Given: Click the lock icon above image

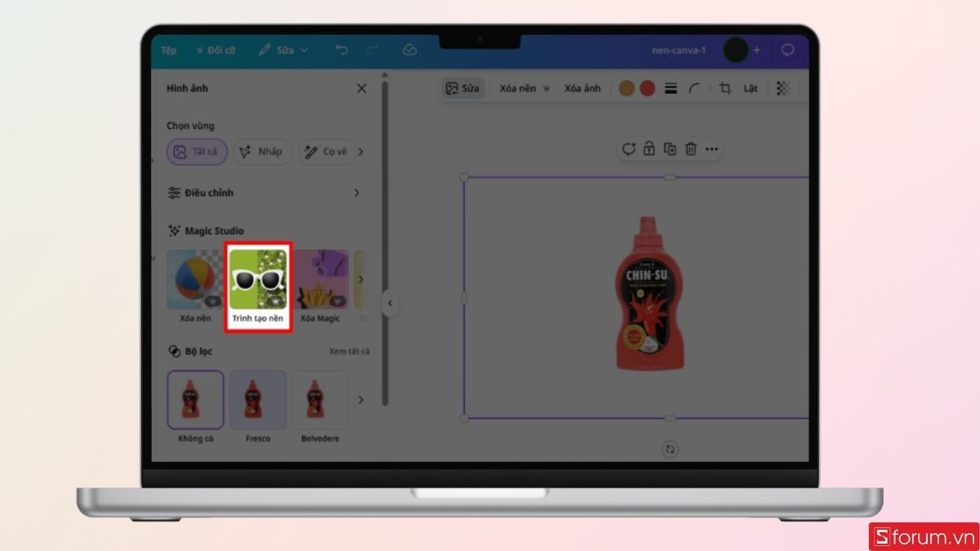Looking at the screenshot, I should tap(648, 149).
